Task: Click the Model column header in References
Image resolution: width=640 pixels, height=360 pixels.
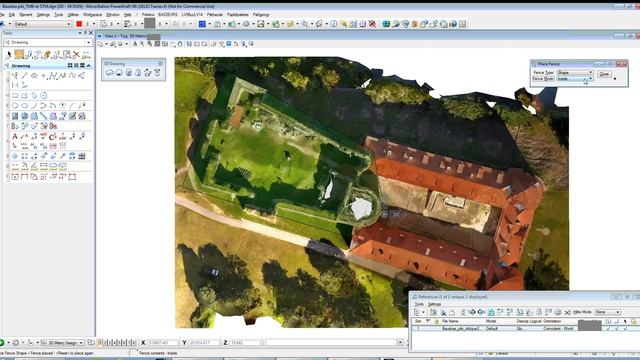Action: (491, 322)
